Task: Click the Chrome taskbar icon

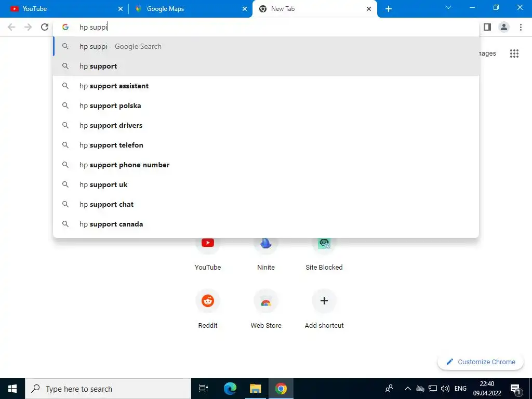Action: pos(281,389)
